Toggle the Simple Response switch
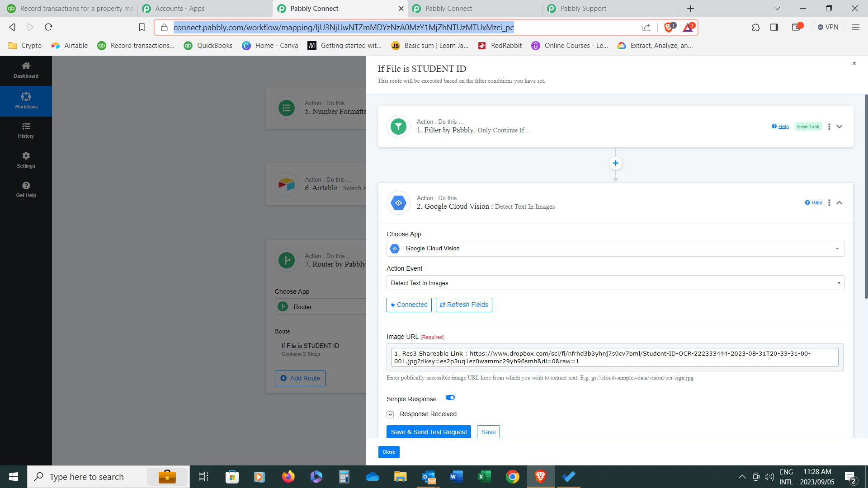The width and height of the screenshot is (868, 488). click(450, 398)
